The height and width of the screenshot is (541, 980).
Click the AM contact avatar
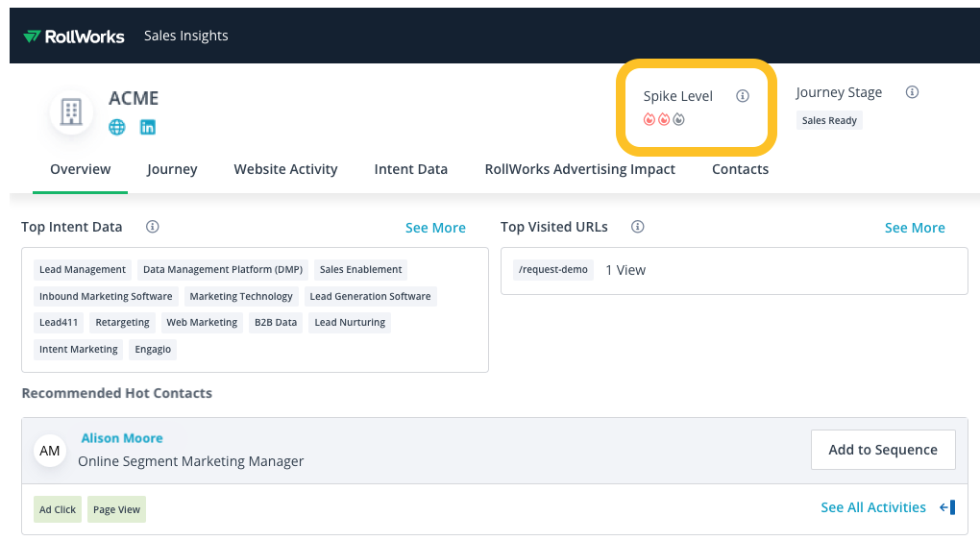click(x=50, y=451)
